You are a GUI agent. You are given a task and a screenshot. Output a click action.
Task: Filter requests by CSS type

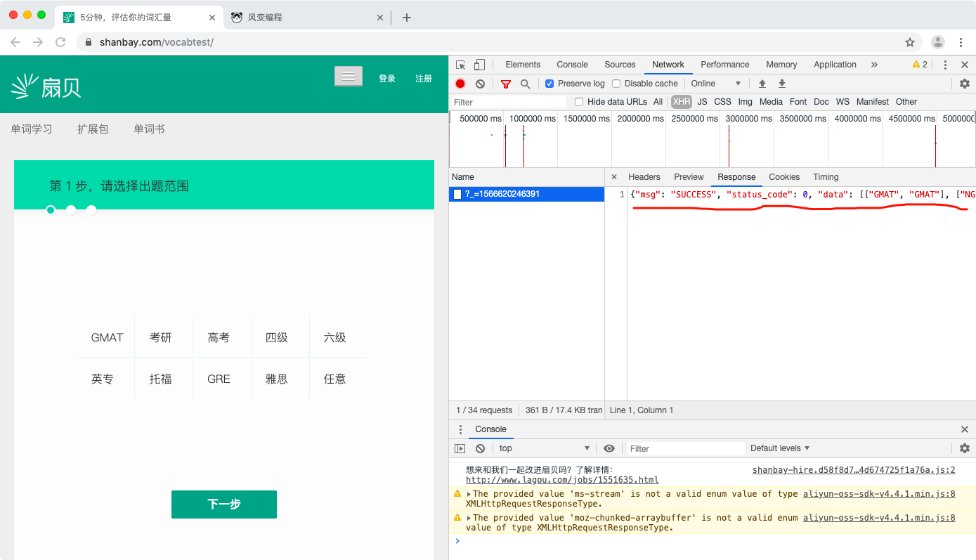(722, 102)
